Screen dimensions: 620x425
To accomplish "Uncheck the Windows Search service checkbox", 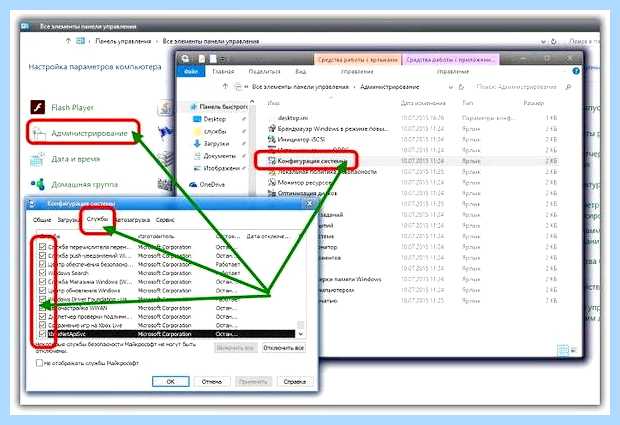I will pyautogui.click(x=43, y=273).
